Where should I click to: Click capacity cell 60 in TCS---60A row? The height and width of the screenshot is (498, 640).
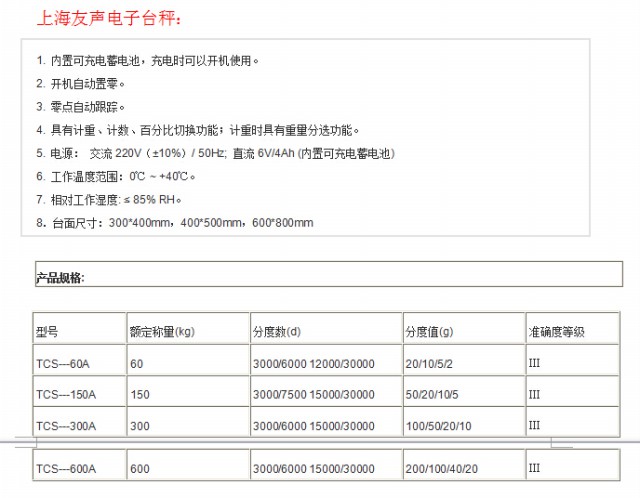(x=137, y=364)
